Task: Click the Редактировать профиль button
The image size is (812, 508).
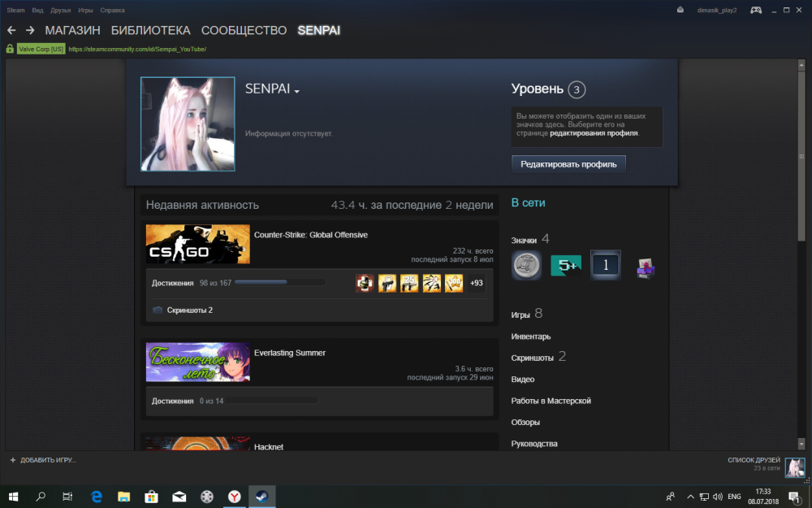Action: tap(568, 164)
